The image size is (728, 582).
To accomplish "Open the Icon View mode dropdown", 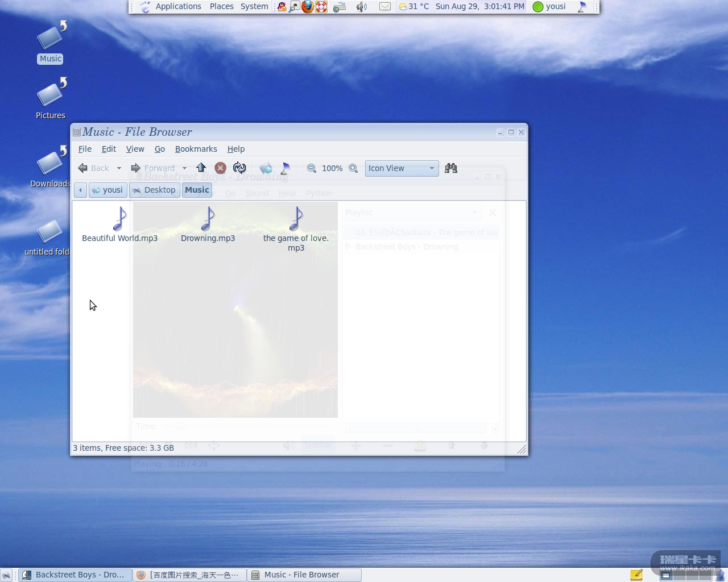I will [x=402, y=168].
